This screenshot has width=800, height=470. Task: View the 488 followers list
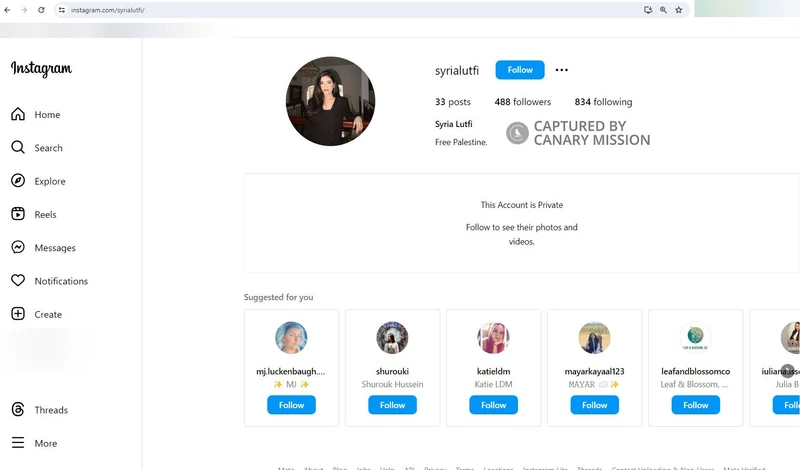point(522,102)
